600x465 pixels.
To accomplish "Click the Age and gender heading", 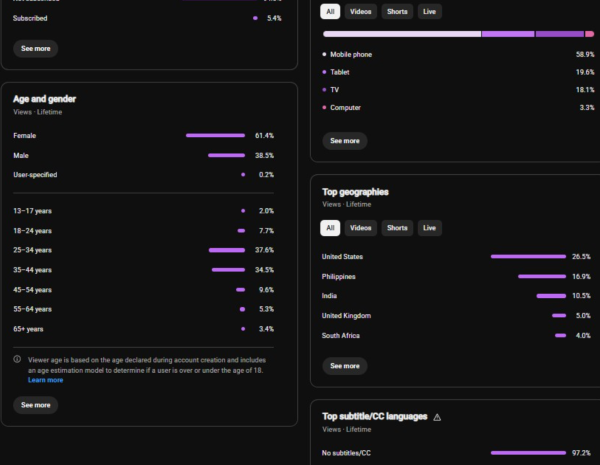I will [x=44, y=99].
